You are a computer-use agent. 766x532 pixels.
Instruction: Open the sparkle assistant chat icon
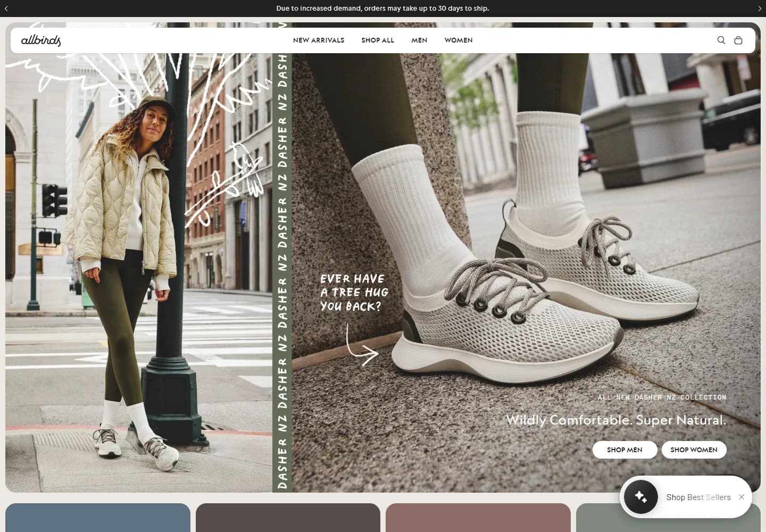coord(640,497)
